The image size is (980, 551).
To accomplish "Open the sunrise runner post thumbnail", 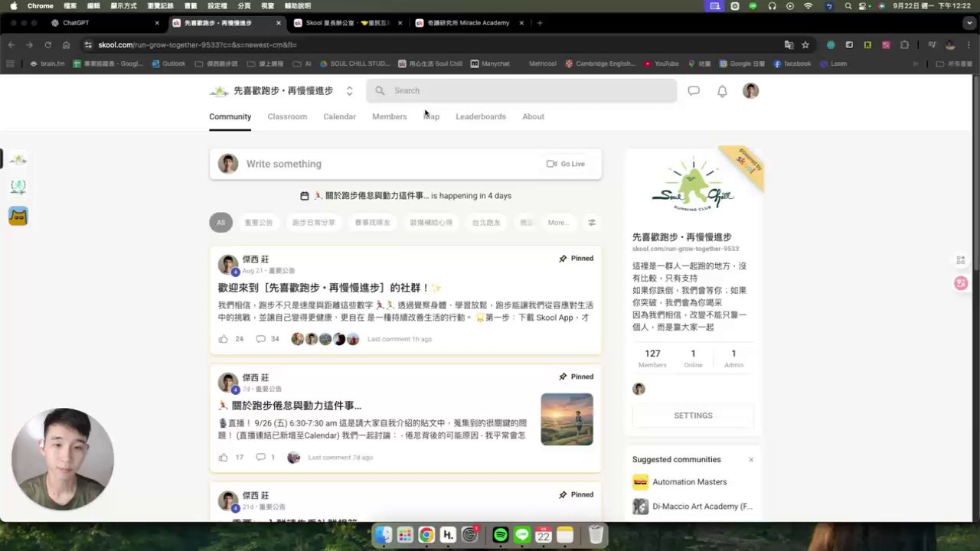I will click(567, 419).
